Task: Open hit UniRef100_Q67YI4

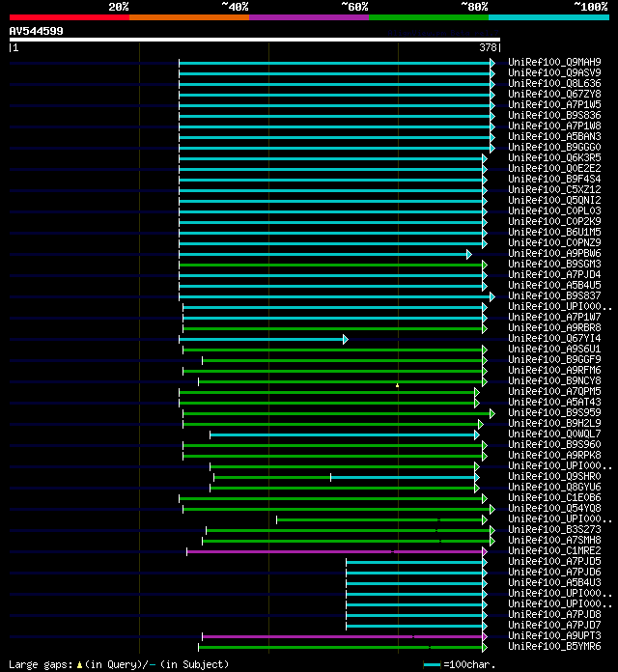Action: click(x=554, y=338)
